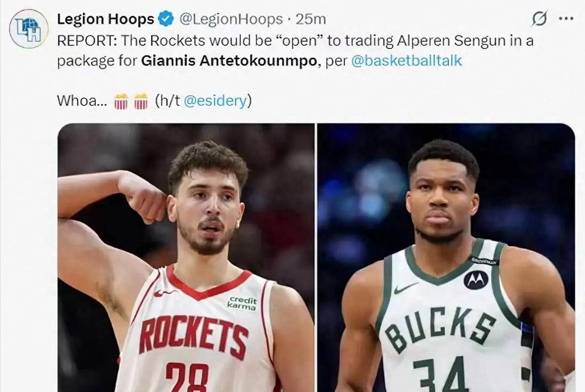This screenshot has height=392, width=585.
Task: Follow the @basketballtalk mention link
Action: click(406, 61)
